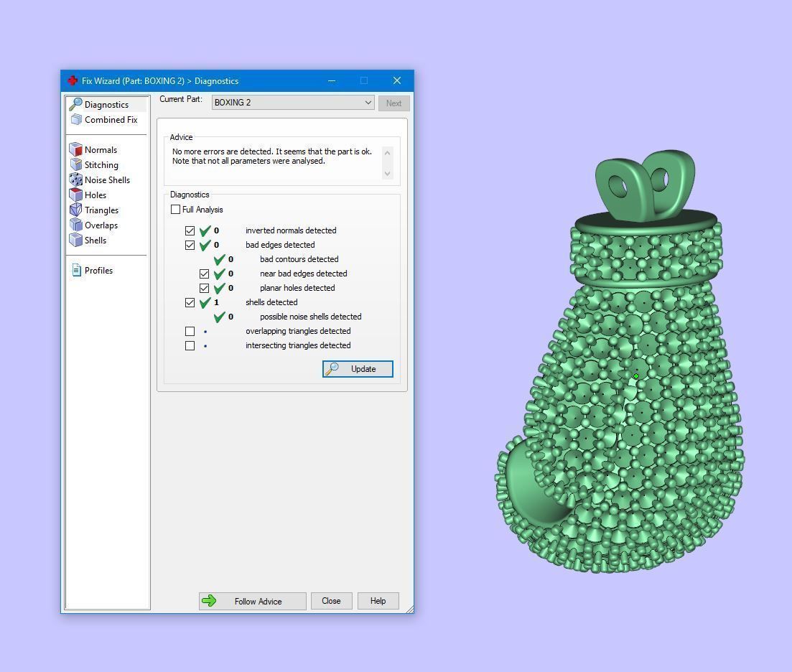792x672 pixels.
Task: Click the Noise Shells icon
Action: pyautogui.click(x=76, y=179)
